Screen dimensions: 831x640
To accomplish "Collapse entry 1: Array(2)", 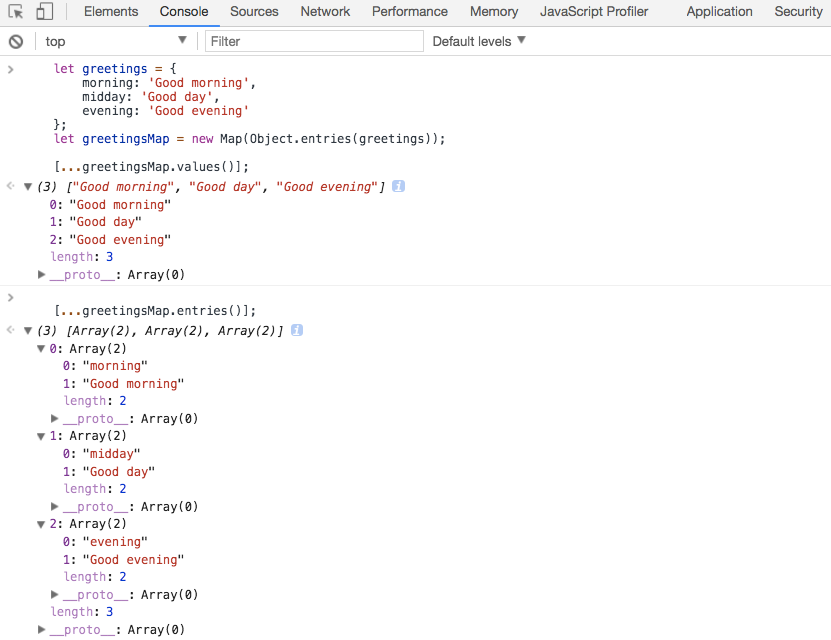I will (41, 436).
